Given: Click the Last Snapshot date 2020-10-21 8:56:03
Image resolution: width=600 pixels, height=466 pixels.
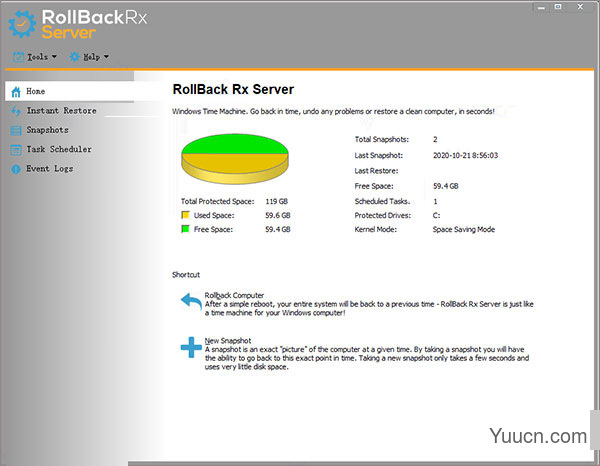Looking at the screenshot, I should click(x=465, y=155).
